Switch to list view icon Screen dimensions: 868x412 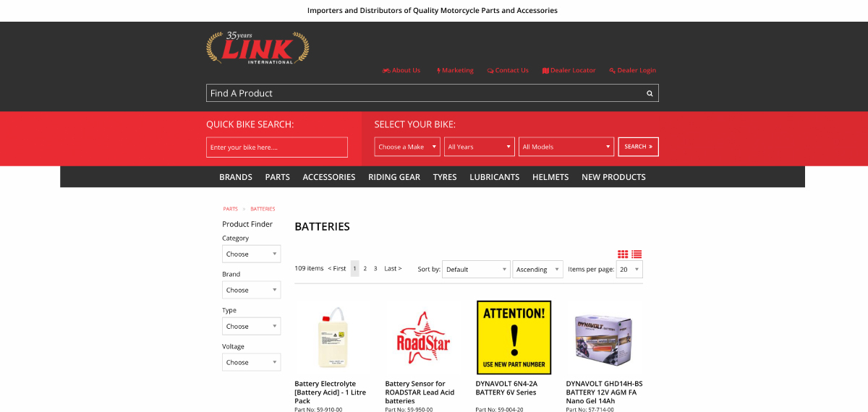tap(637, 254)
